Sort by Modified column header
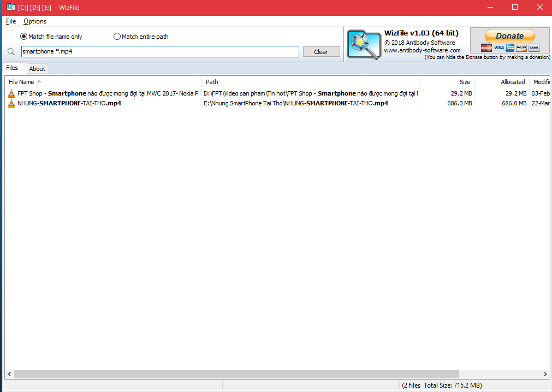This screenshot has height=392, width=552. pos(539,82)
